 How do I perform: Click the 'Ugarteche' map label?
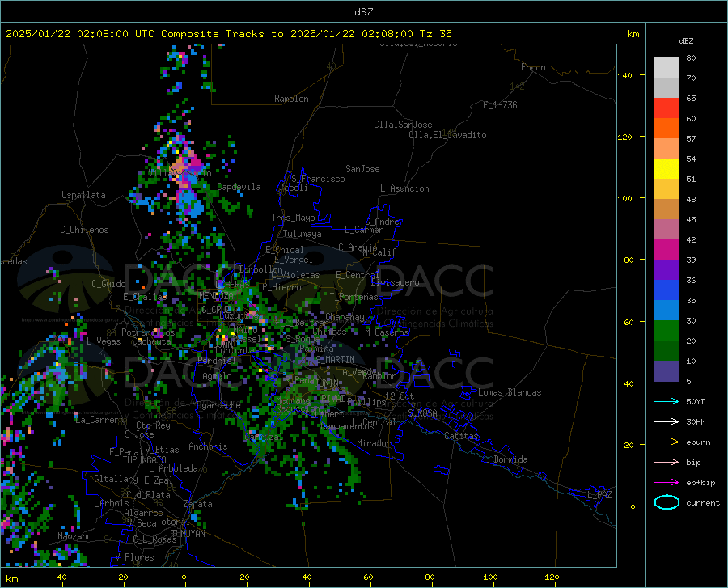click(x=218, y=405)
